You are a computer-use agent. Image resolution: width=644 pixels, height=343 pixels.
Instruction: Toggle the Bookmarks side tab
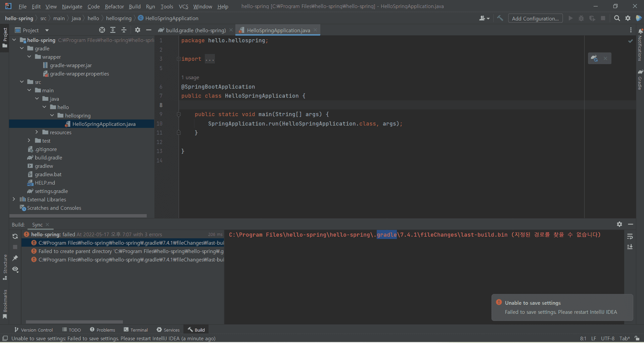click(x=5, y=304)
